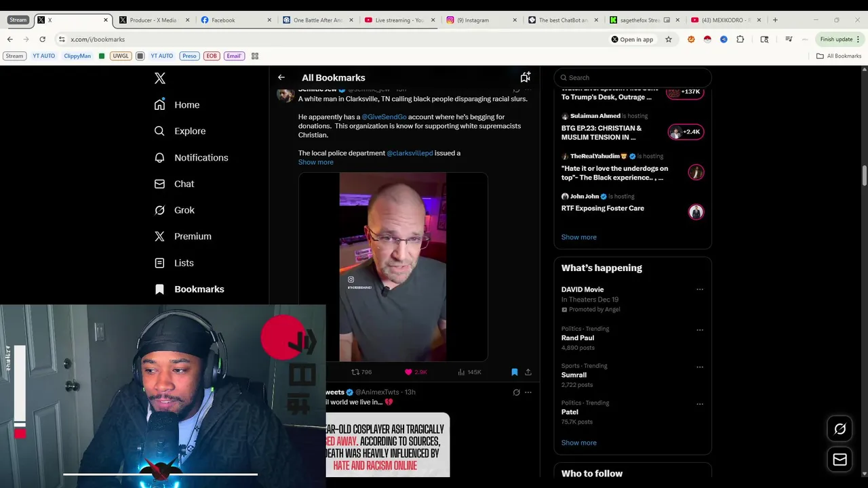
Task: Open the ClippyMan bookmark
Action: pos(77,56)
